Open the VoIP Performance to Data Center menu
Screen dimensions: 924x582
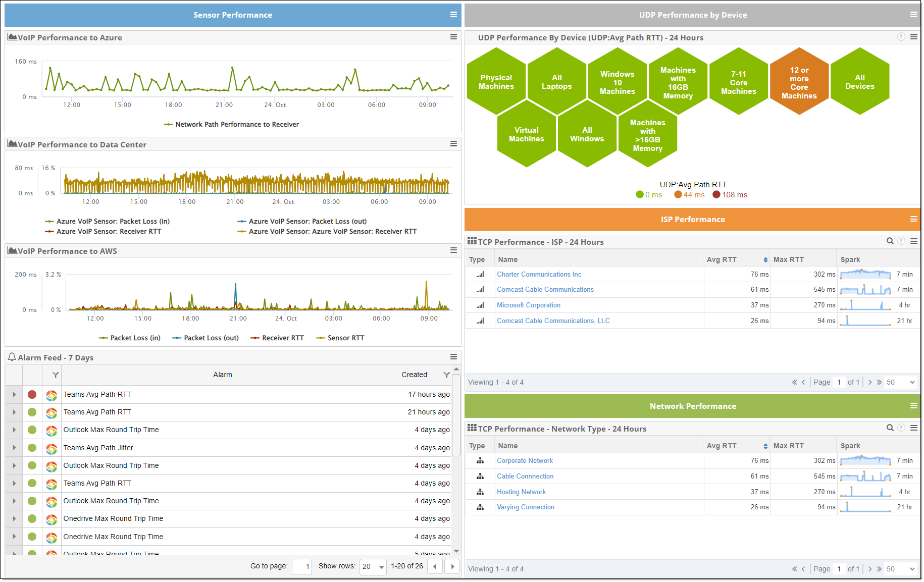(x=453, y=144)
